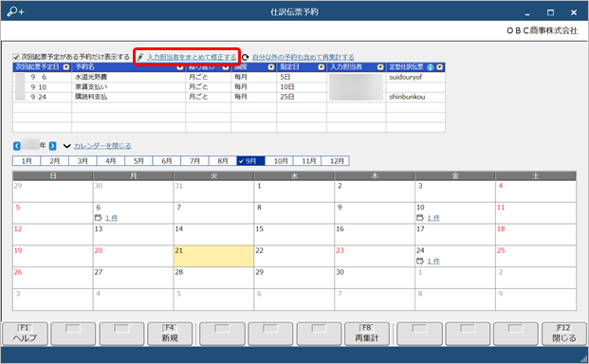
Task: Select the 購読料支払 reservation row
Action: (229, 97)
